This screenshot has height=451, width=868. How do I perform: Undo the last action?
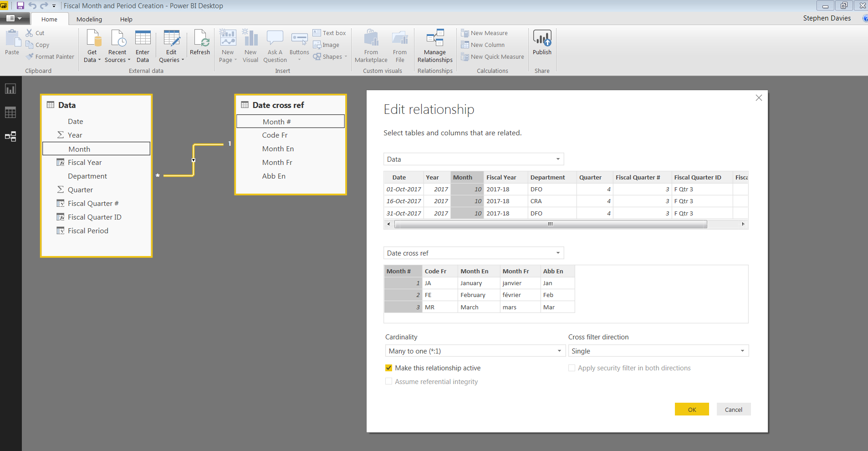tap(32, 5)
